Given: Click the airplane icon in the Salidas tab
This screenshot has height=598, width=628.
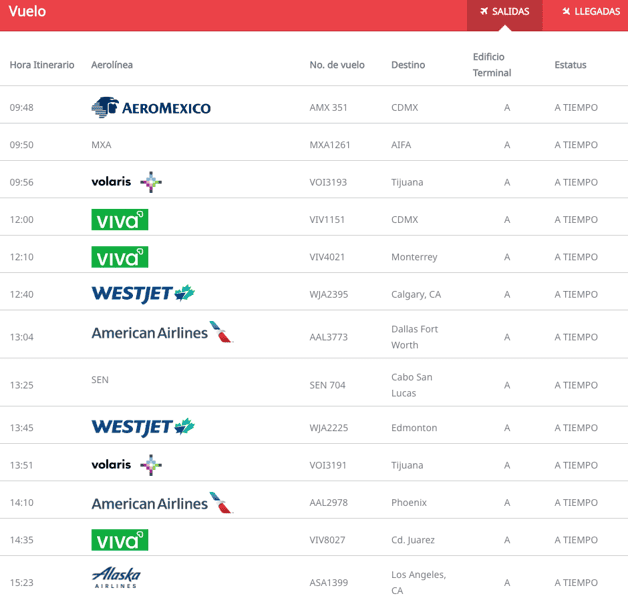Looking at the screenshot, I should click(x=484, y=12).
